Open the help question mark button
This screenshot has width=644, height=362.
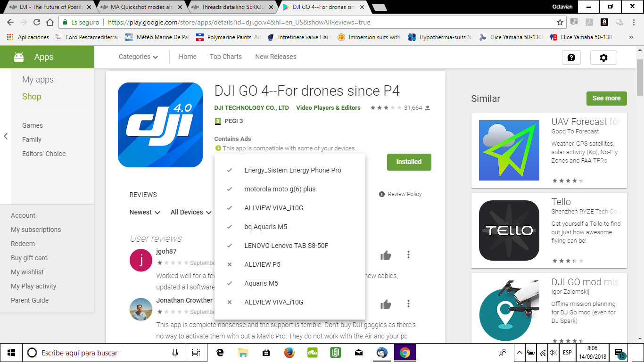click(571, 58)
